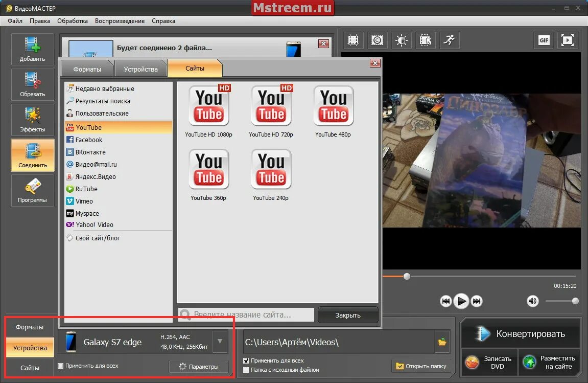The width and height of the screenshot is (588, 383).
Task: Choose Yahoo! Video in sites list
Action: [118, 224]
